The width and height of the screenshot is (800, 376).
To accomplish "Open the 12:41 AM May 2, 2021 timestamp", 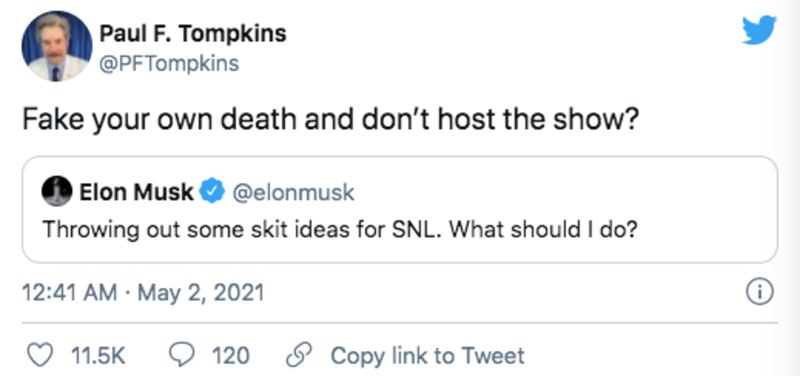I will (x=143, y=293).
